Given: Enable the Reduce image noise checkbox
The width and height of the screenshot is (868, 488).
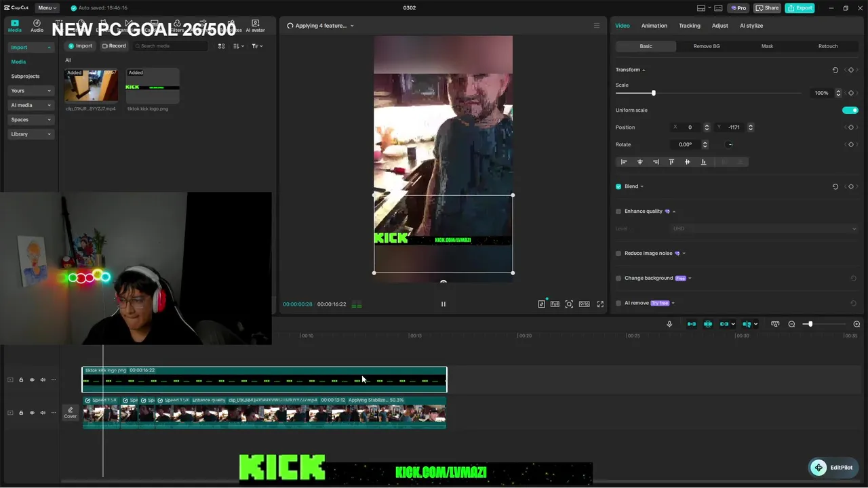Looking at the screenshot, I should click(618, 253).
